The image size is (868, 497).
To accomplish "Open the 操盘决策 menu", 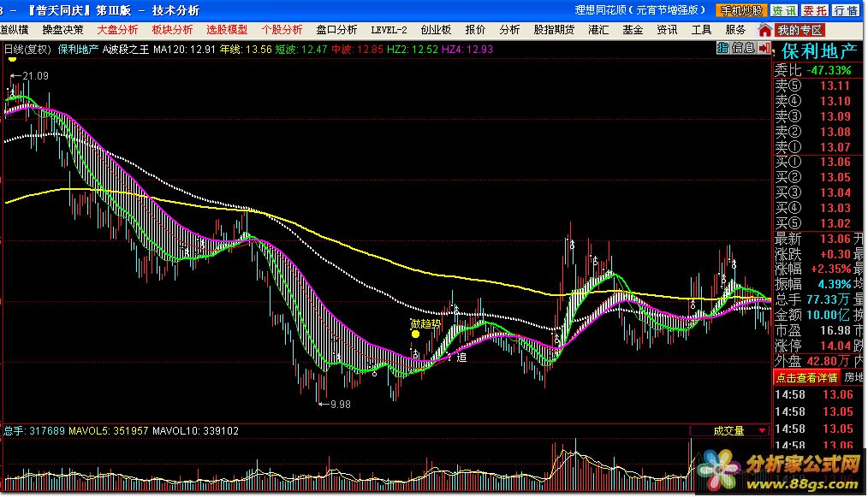I will tap(62, 30).
